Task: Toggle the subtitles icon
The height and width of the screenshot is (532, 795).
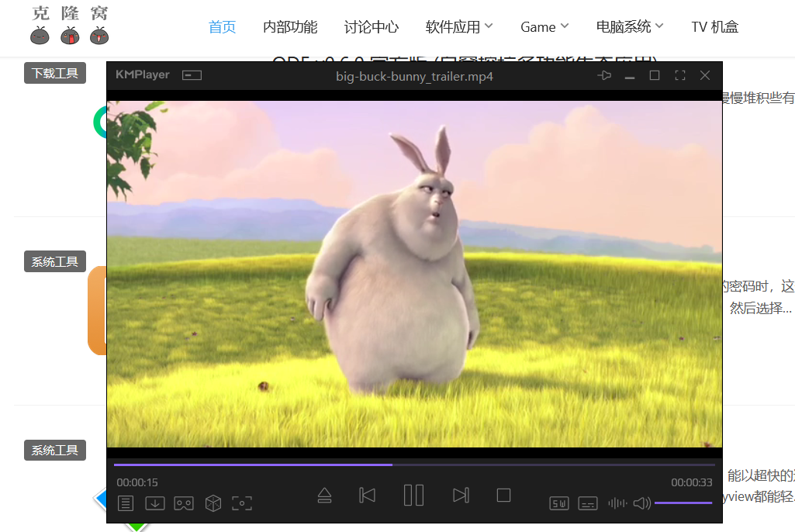Action: click(588, 503)
